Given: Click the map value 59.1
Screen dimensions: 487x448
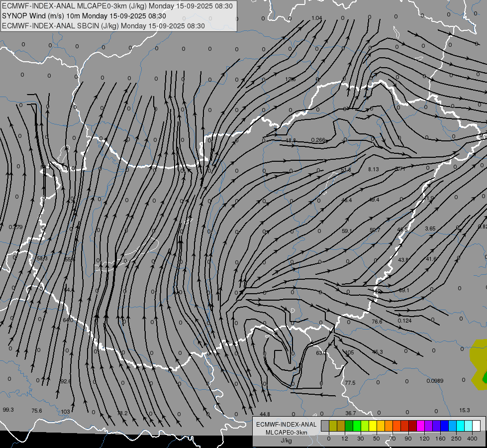Looking at the screenshot, I should tap(347, 231).
